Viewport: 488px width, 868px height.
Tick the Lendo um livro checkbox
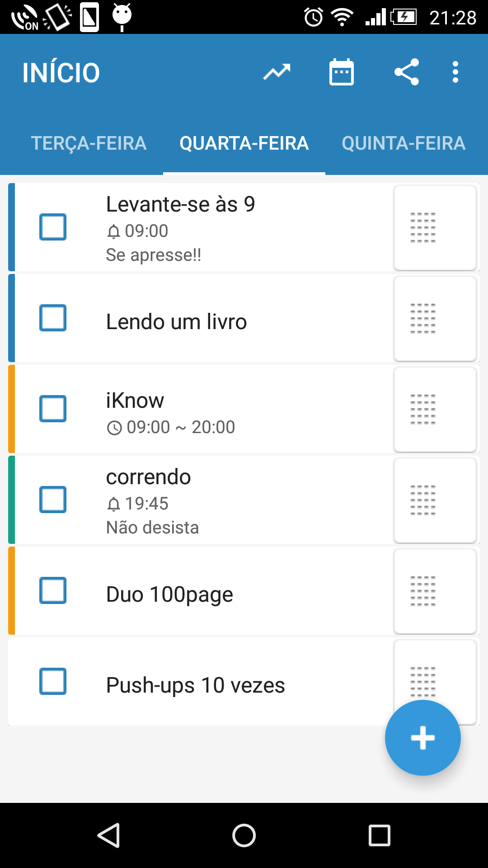(53, 318)
